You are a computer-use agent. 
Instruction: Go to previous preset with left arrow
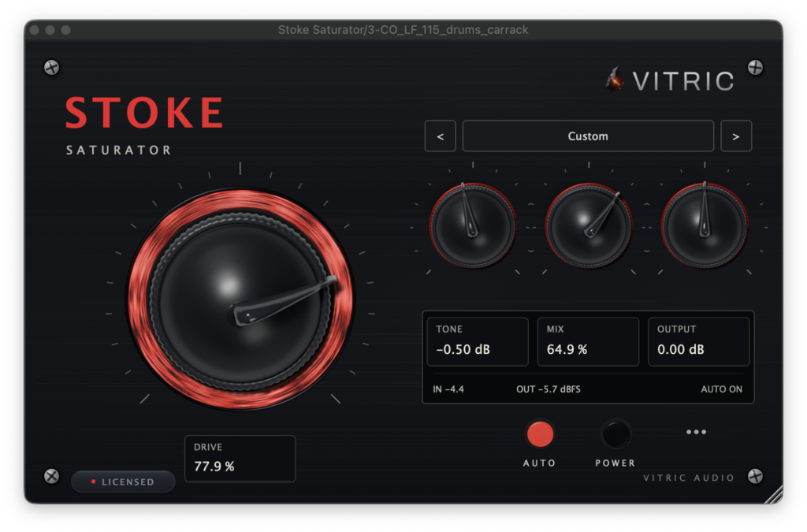(x=440, y=136)
